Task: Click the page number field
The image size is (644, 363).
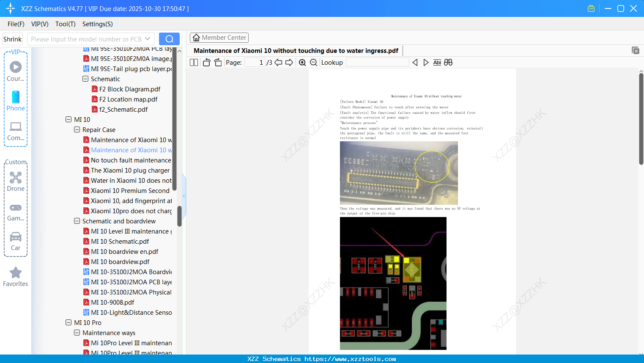Action: point(255,63)
